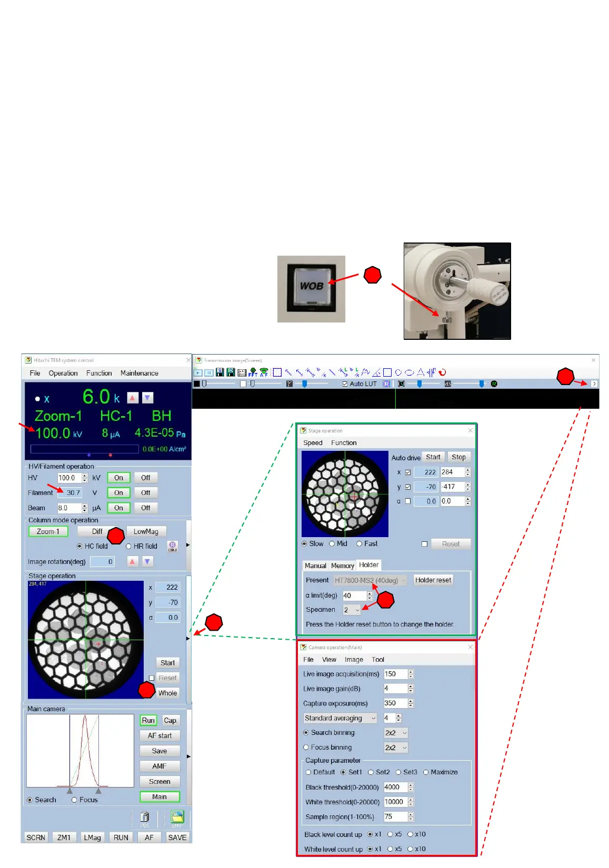
Task: Click the expand chevron at Transmission toolbar end
Action: coord(594,383)
